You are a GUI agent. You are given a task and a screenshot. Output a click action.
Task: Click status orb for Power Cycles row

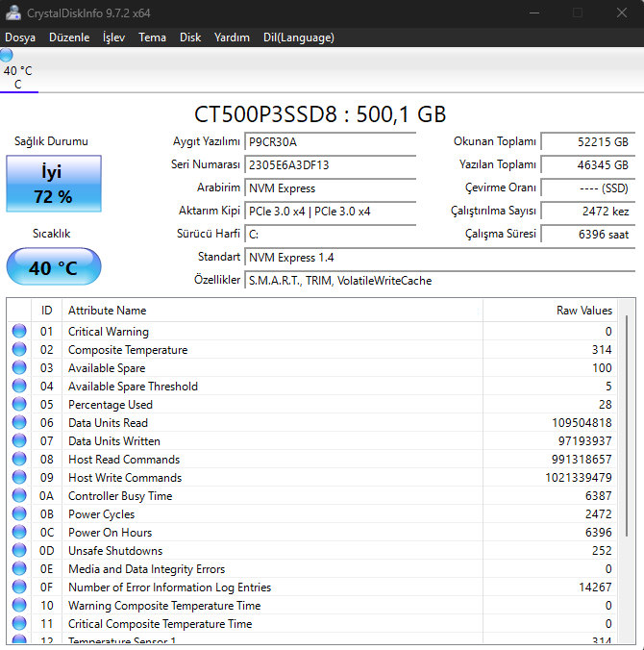tap(19, 513)
